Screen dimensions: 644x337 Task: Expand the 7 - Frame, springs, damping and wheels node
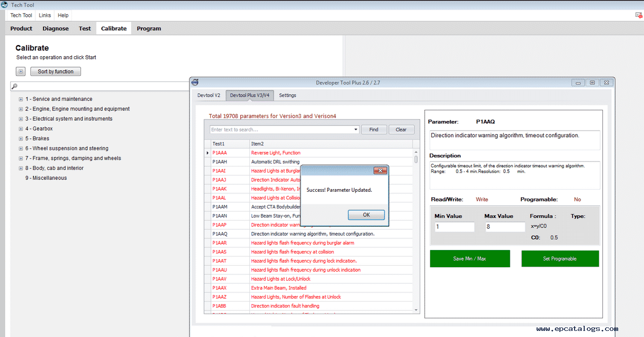pos(21,158)
